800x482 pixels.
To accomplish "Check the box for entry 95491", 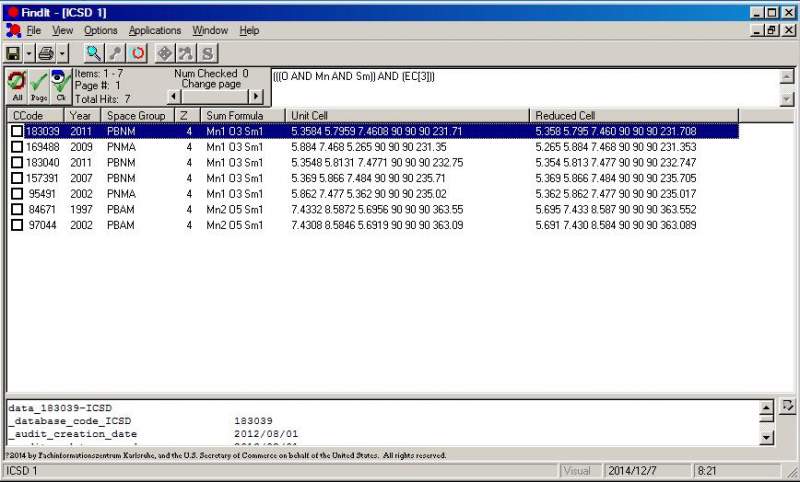I will (x=17, y=194).
